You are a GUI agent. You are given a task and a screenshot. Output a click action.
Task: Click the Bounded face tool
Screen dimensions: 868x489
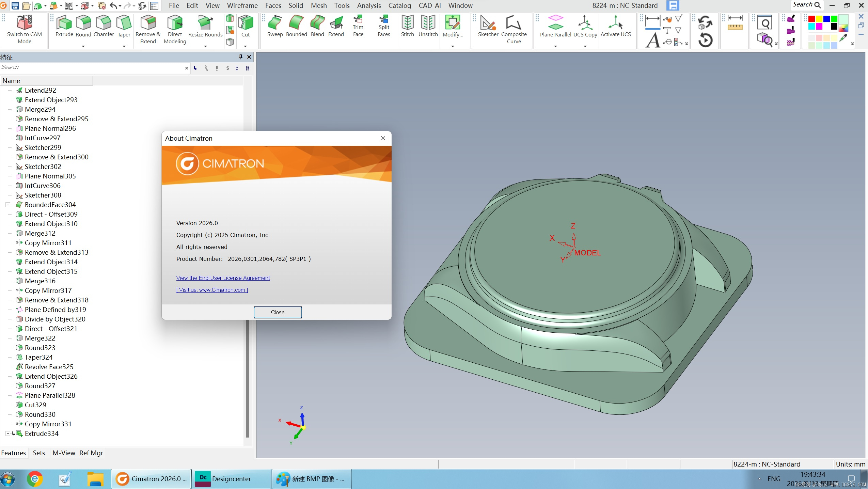point(296,26)
